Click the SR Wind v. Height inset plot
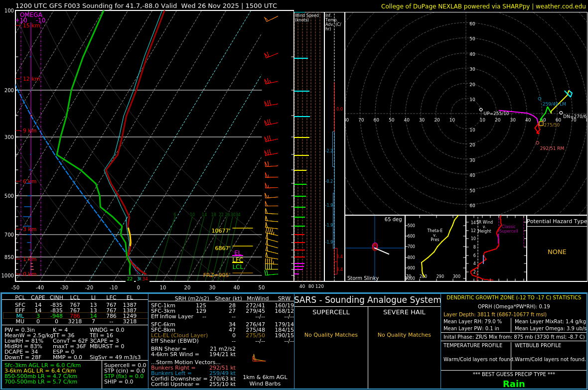Screen dimensions: 588x390 pos(496,248)
